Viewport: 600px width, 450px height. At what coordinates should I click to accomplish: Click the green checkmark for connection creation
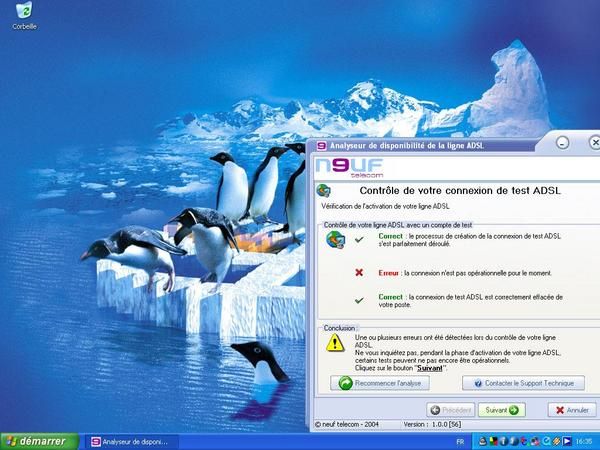point(359,240)
